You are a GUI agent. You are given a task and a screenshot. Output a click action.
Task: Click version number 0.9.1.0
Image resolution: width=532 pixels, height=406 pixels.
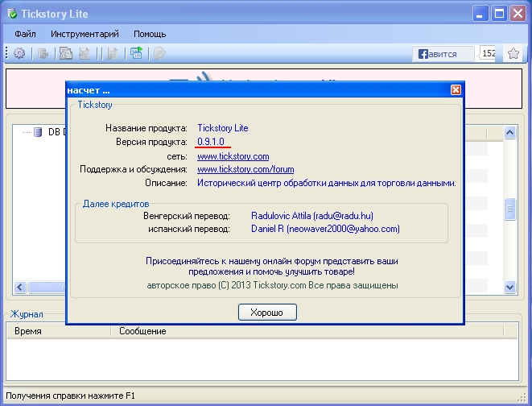click(x=211, y=142)
